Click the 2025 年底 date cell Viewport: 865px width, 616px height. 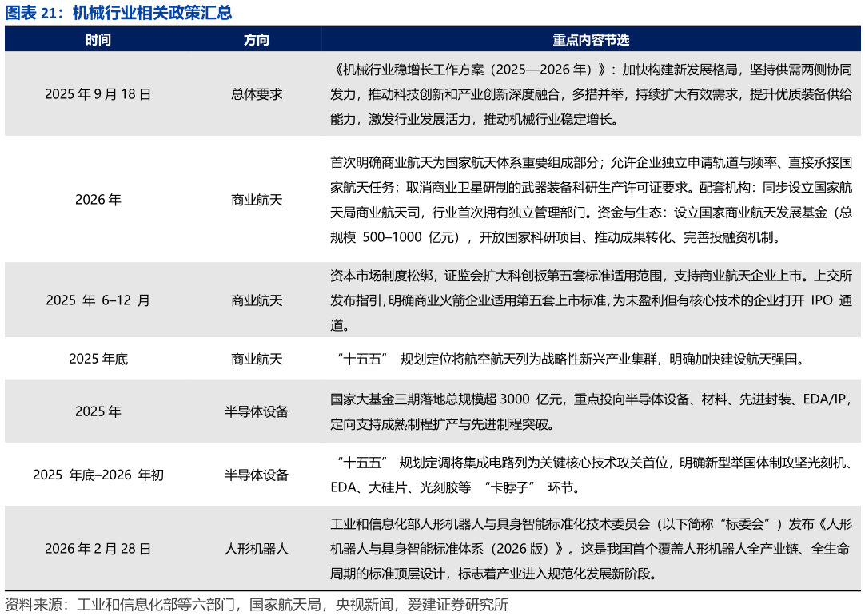click(98, 359)
